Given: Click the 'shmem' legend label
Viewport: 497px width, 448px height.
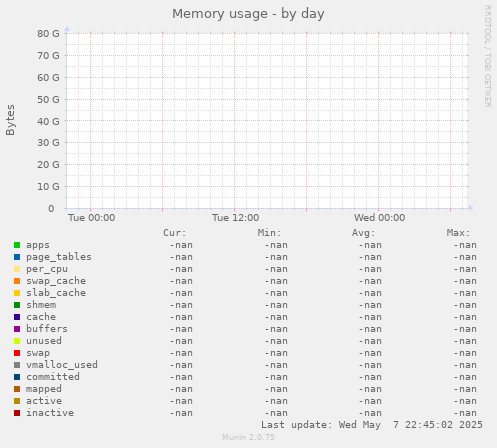Looking at the screenshot, I should [x=41, y=305].
